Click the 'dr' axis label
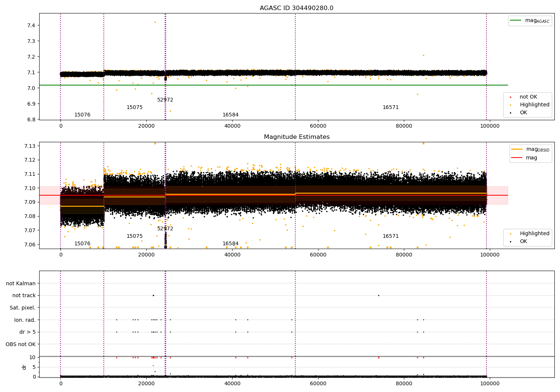Viewport: 560px width, 392px height. [x=24, y=367]
